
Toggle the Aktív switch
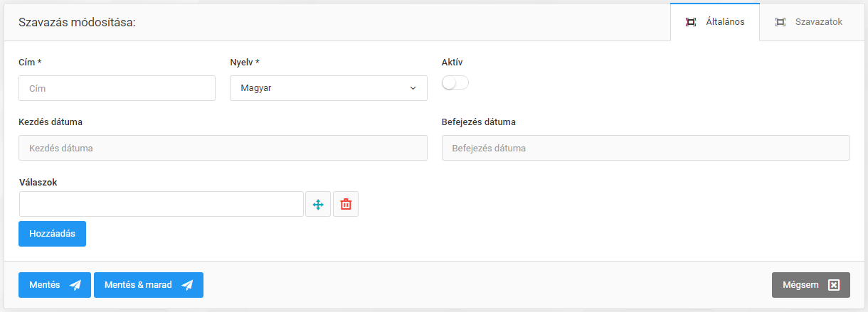[455, 83]
